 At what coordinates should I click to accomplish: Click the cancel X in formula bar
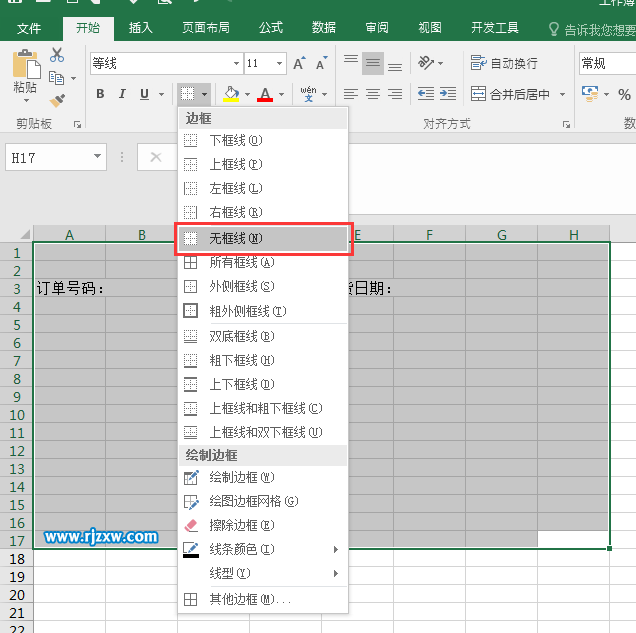point(156,157)
